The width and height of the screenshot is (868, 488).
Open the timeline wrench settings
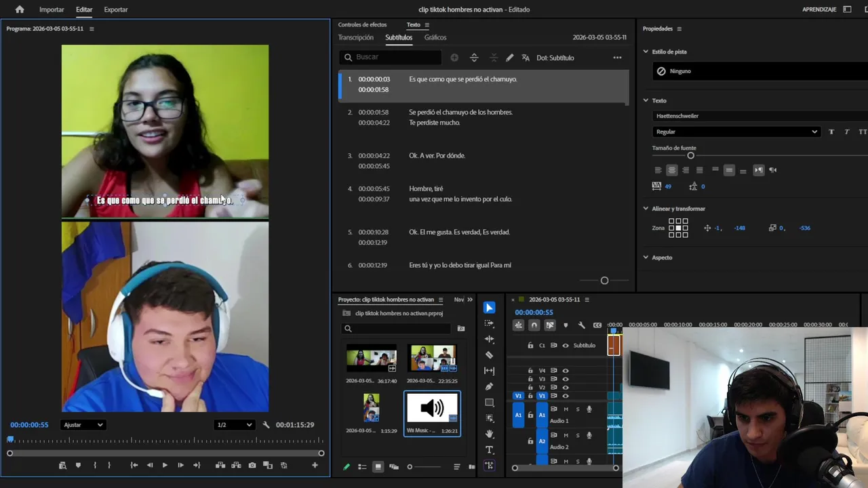pyautogui.click(x=581, y=325)
